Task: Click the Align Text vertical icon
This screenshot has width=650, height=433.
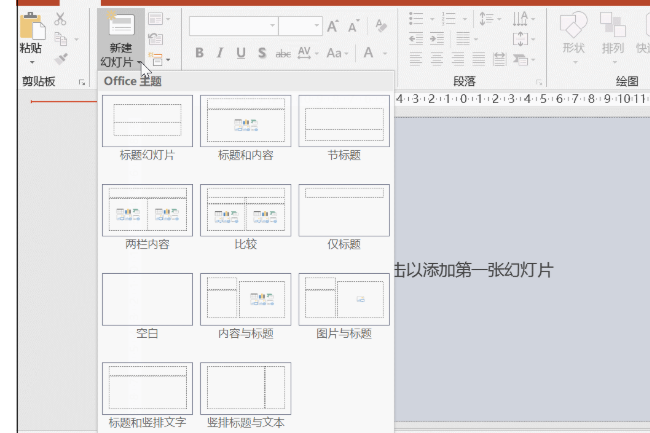Action: 520,39
